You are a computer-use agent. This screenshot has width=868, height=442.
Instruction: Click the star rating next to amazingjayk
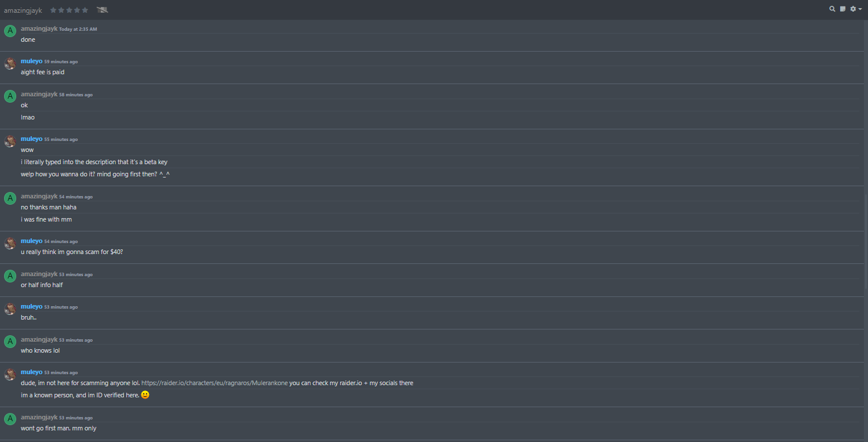click(69, 10)
